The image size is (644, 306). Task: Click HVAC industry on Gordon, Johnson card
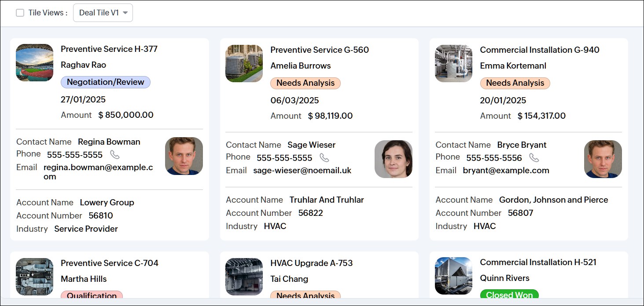(485, 226)
